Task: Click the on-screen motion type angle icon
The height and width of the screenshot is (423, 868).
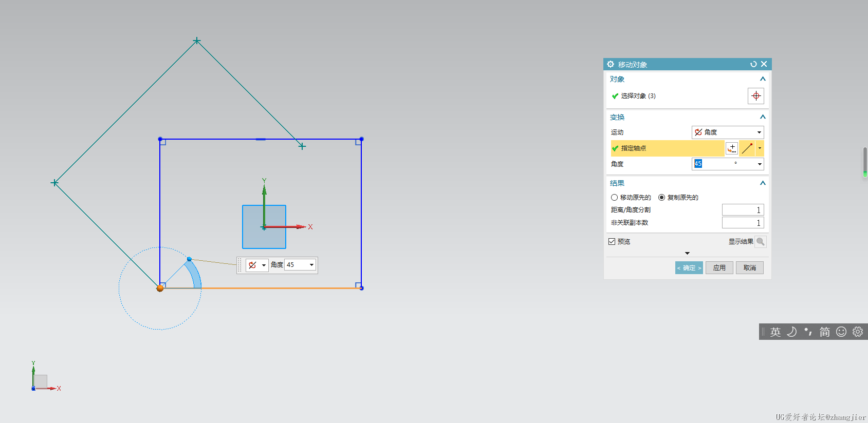Action: tap(252, 265)
